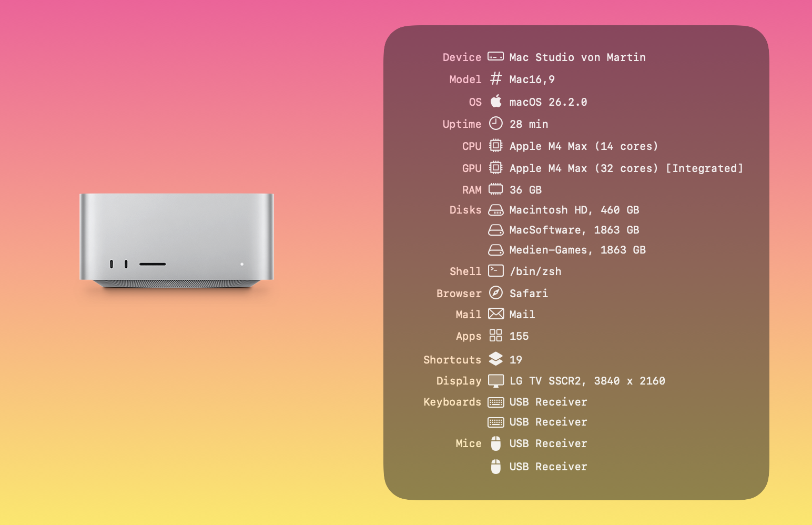Click 'MacSoftware, 1863 GB' entry
This screenshot has height=525, width=812.
(x=574, y=230)
